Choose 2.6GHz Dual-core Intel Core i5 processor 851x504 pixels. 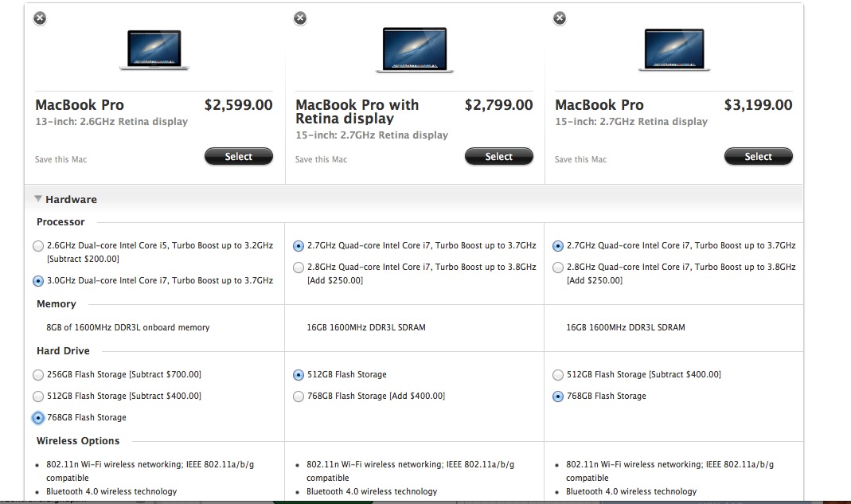(38, 246)
